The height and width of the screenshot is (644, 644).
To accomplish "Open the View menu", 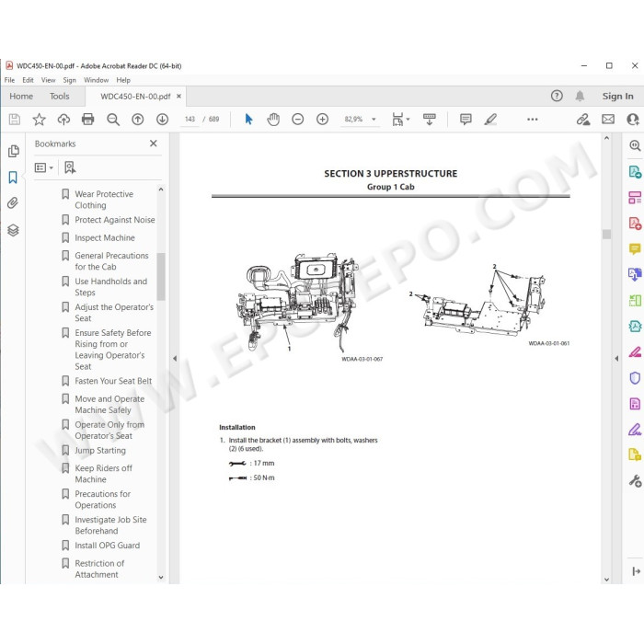I will pyautogui.click(x=48, y=80).
